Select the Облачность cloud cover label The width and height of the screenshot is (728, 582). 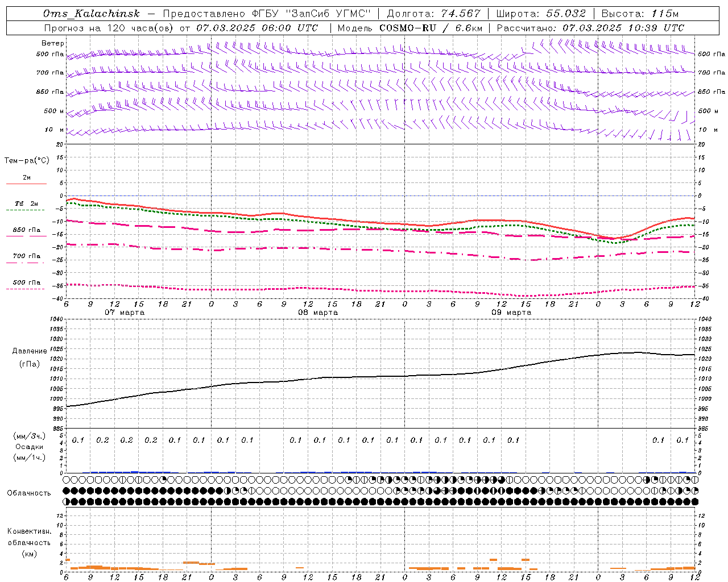click(29, 493)
